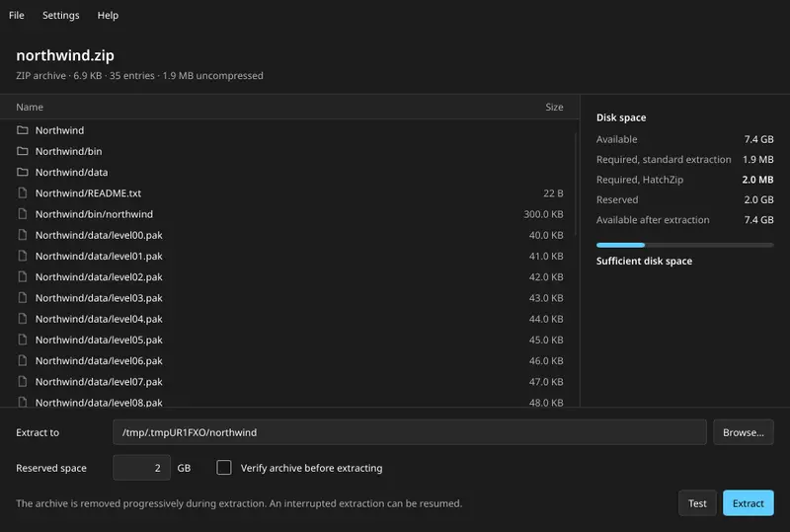
Task: Click the Extract button
Action: (x=749, y=503)
